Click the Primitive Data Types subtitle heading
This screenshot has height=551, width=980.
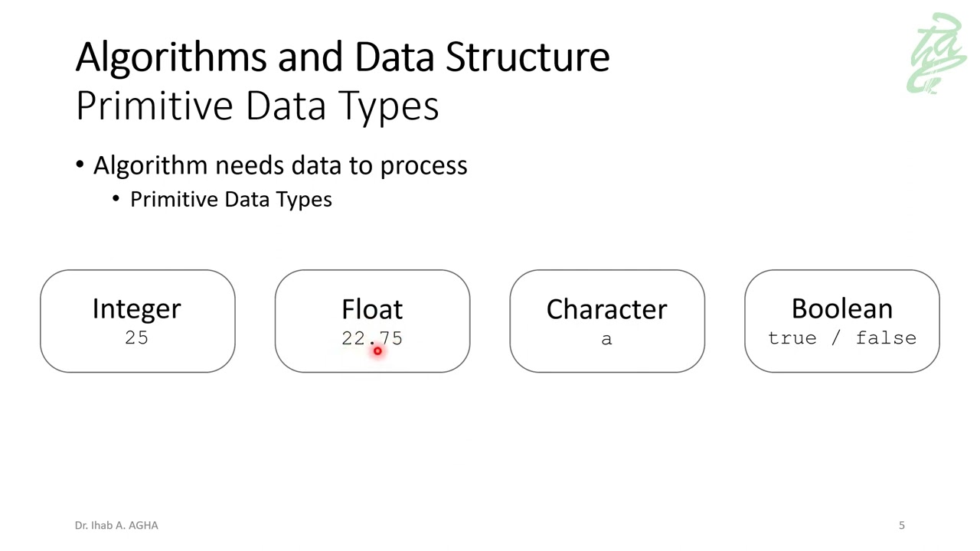(x=257, y=106)
